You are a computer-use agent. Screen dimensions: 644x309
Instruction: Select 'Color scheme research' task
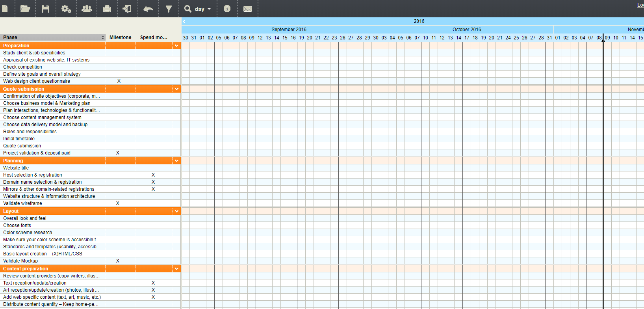[28, 233]
